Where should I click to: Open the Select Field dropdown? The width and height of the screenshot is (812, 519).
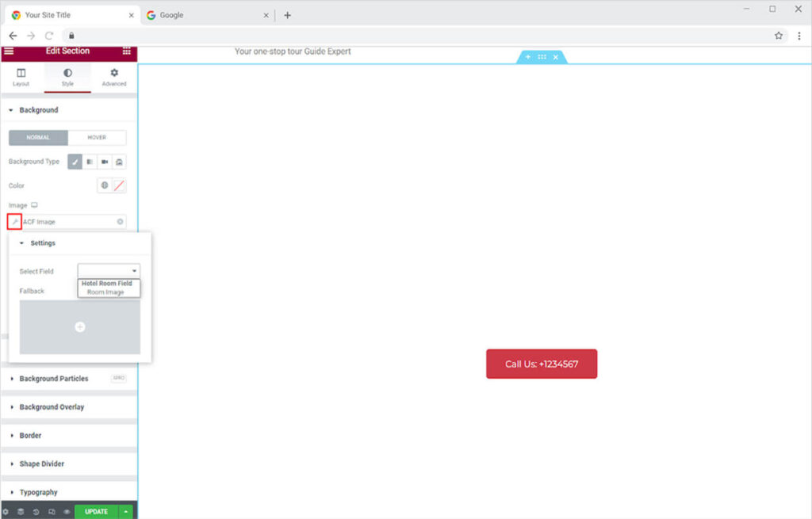pyautogui.click(x=109, y=271)
